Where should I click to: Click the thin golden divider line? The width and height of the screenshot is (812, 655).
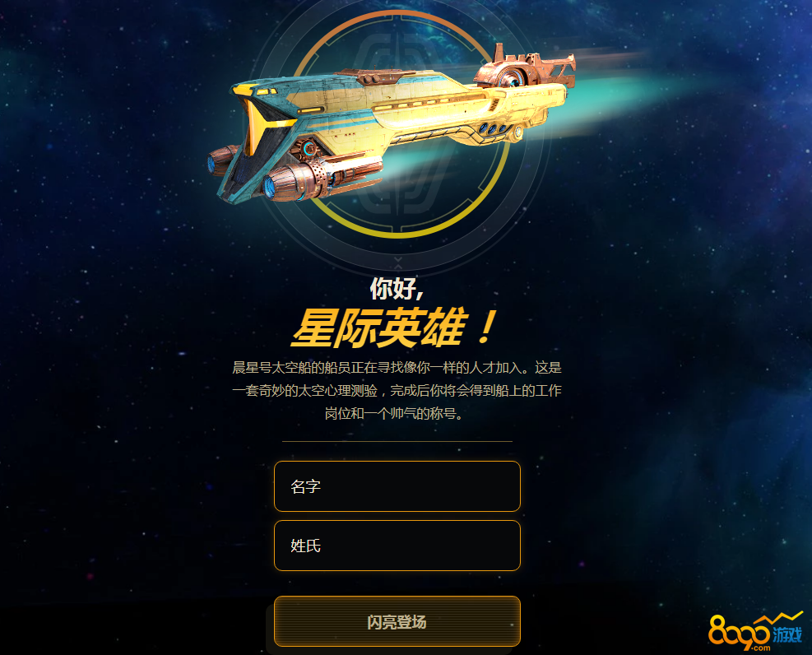397,442
